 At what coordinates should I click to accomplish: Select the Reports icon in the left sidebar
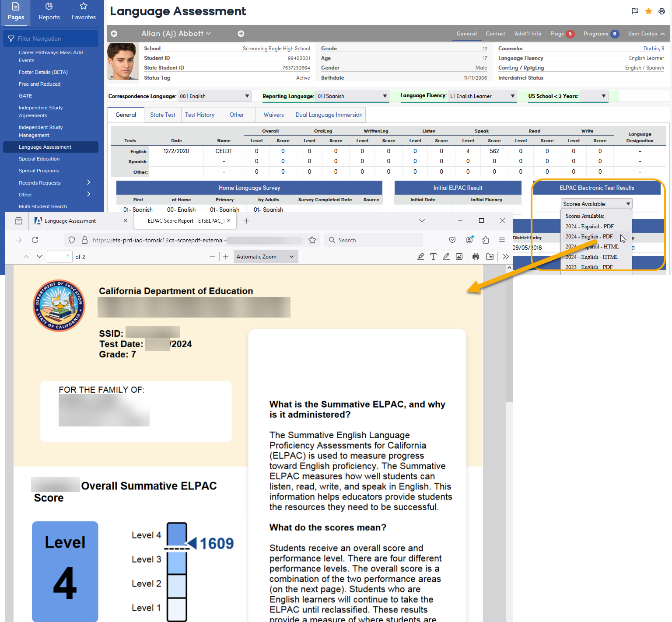tap(49, 11)
